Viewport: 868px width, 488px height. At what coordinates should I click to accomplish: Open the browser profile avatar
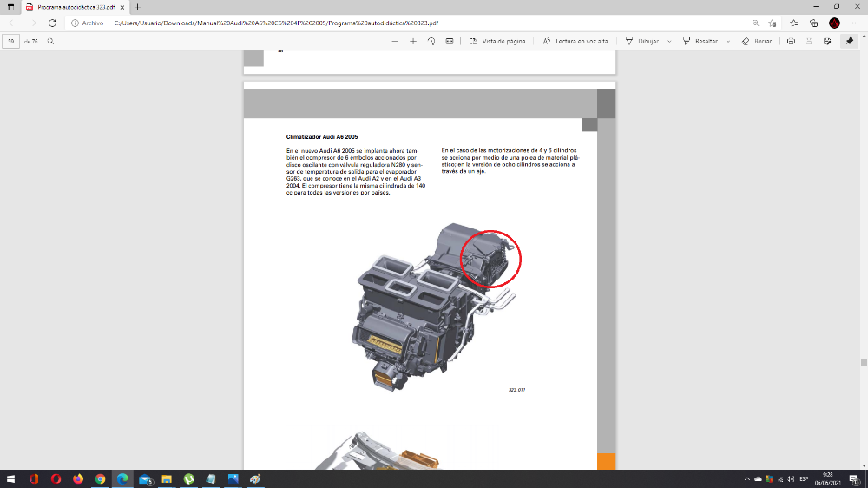click(834, 23)
